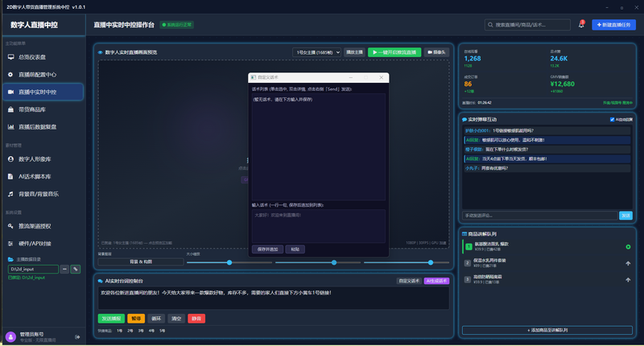644x346 pixels.
Task: Click the logout icon beside 管理员账号
Action: (x=77, y=337)
